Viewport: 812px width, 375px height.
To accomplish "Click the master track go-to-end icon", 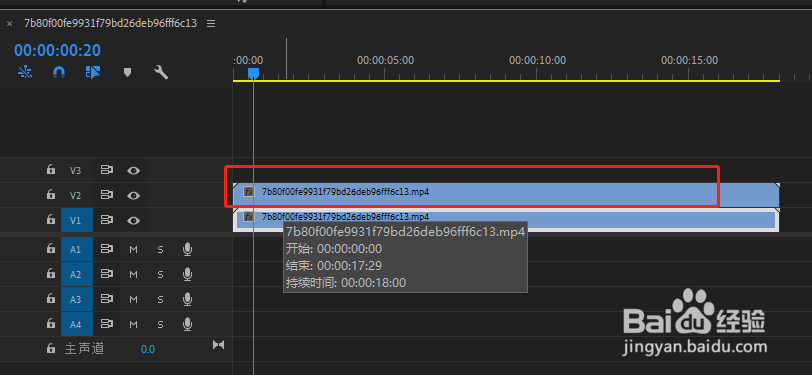I will tap(219, 344).
